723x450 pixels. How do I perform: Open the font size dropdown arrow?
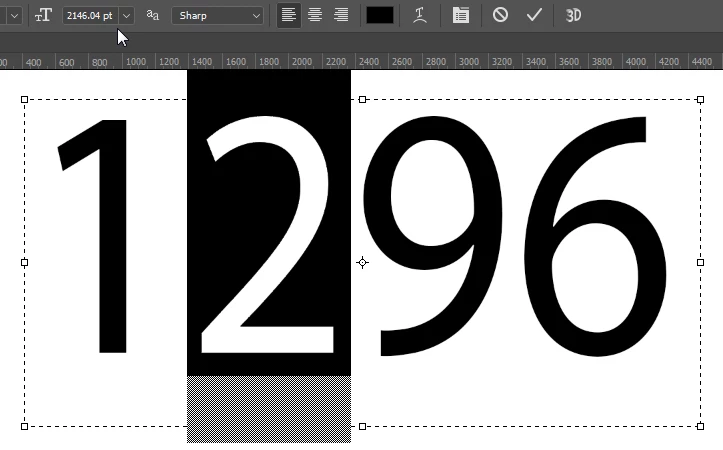tap(126, 16)
